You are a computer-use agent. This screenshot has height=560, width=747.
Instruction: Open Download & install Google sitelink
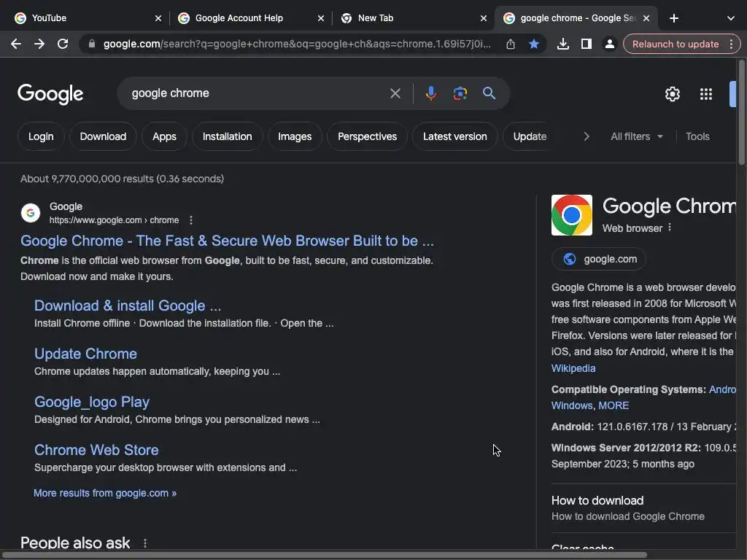[x=128, y=306]
